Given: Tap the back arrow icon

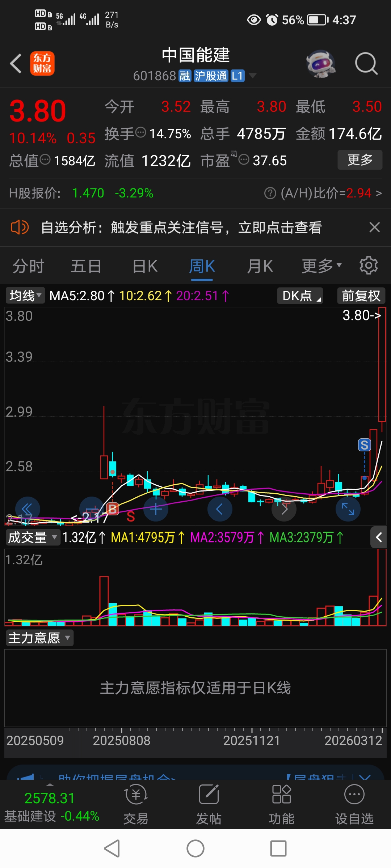Looking at the screenshot, I should pyautogui.click(x=16, y=64).
